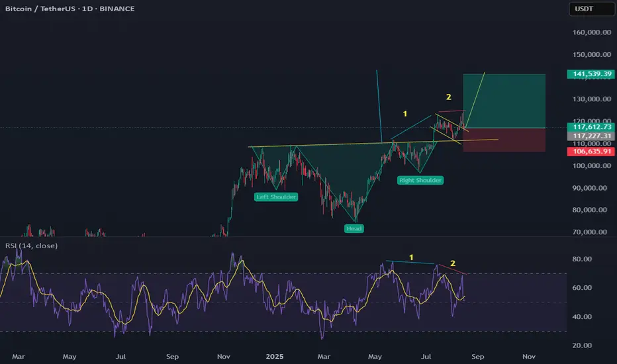The image size is (617, 364).
Task: Click the RSI 20.00 scale value
Action: click(582, 345)
